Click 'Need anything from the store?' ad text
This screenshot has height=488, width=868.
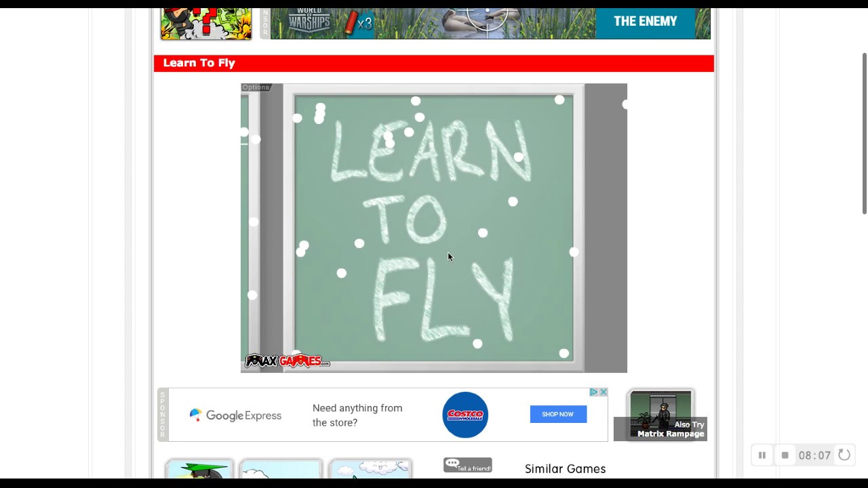357,415
